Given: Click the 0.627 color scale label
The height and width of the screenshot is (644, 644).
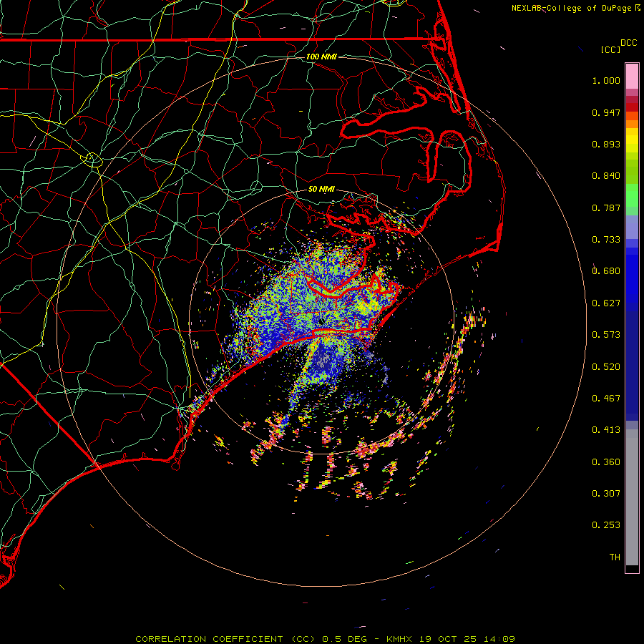Looking at the screenshot, I should point(606,303).
